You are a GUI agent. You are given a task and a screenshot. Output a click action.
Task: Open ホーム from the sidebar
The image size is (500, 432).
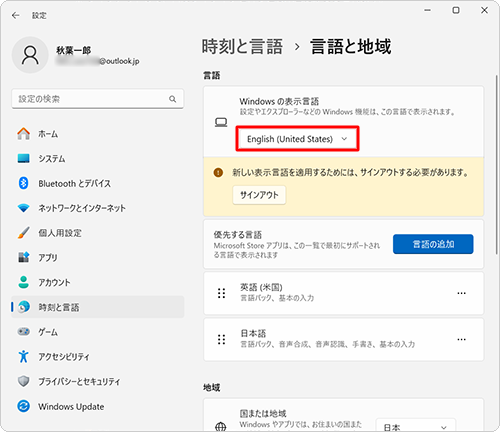97,134
